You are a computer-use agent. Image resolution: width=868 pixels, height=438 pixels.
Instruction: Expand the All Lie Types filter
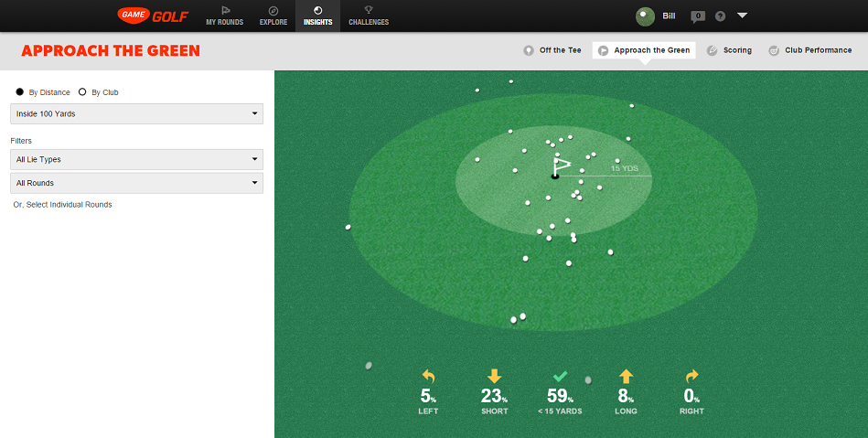[x=136, y=159]
